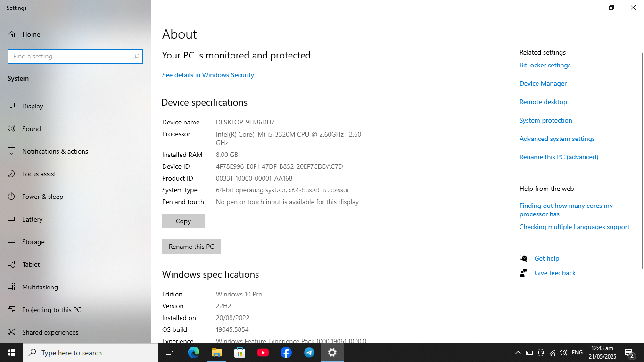
Task: Open Windows Start menu
Action: click(x=11, y=353)
